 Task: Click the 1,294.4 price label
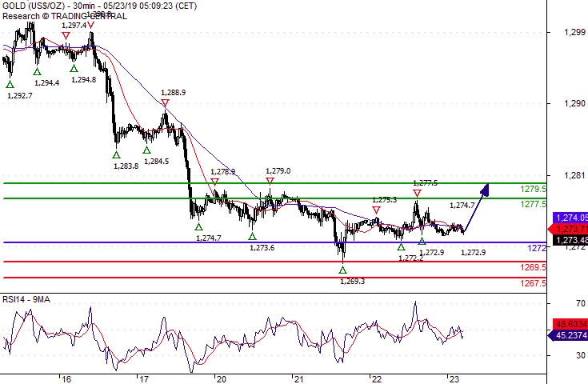pyautogui.click(x=47, y=83)
